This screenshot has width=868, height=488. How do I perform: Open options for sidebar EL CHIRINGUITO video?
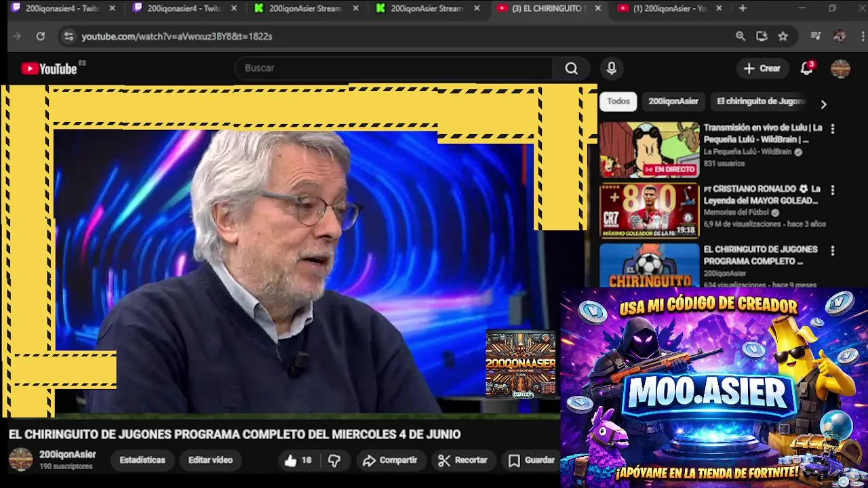(833, 251)
